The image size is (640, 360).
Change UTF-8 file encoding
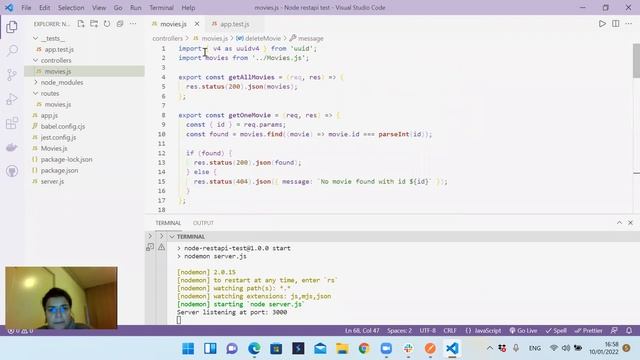[x=428, y=331]
